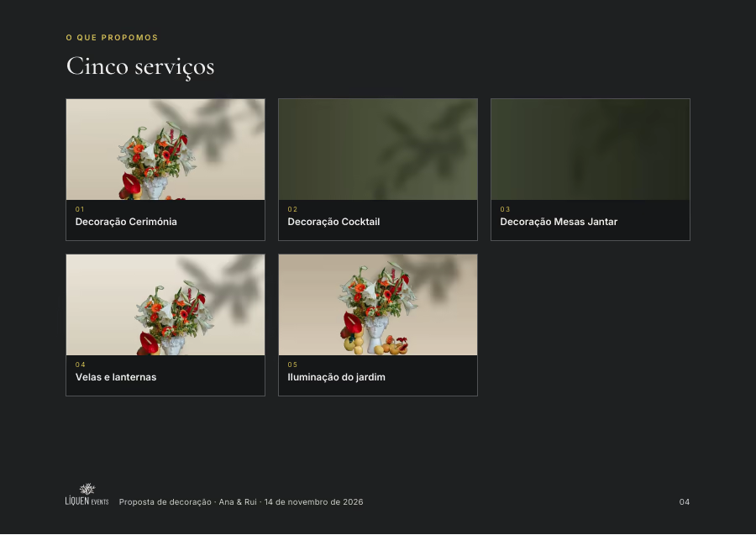This screenshot has height=535, width=756.
Task: Click the 'Decoração Mesas Jantar' title
Action: coord(559,222)
